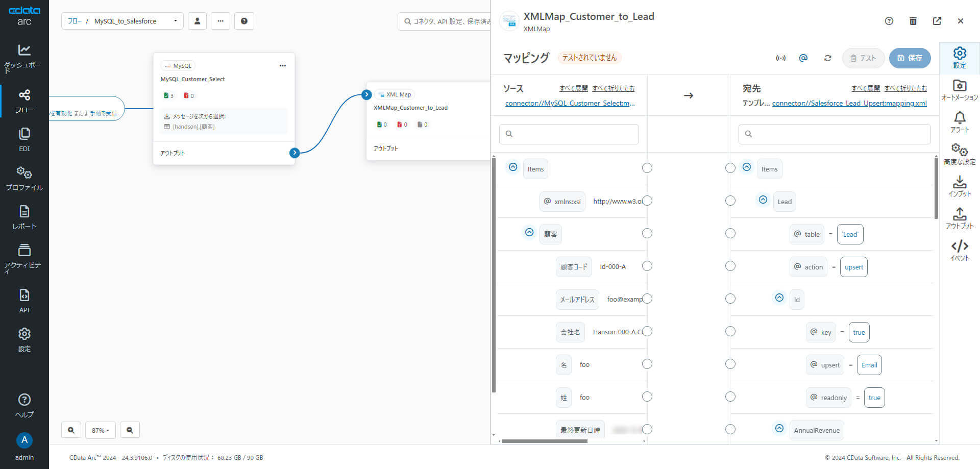
Task: Collapse the source Items node
Action: click(x=513, y=167)
